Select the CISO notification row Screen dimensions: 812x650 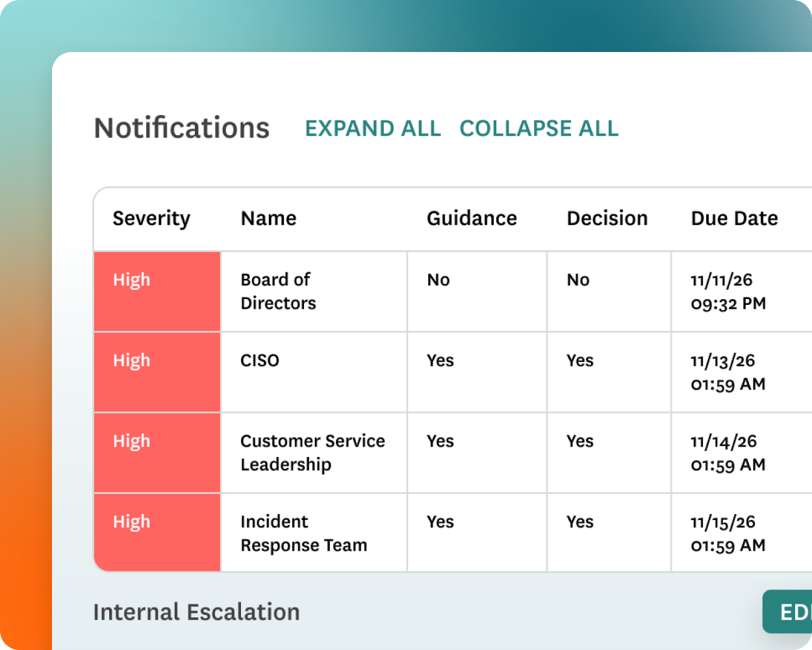(260, 361)
